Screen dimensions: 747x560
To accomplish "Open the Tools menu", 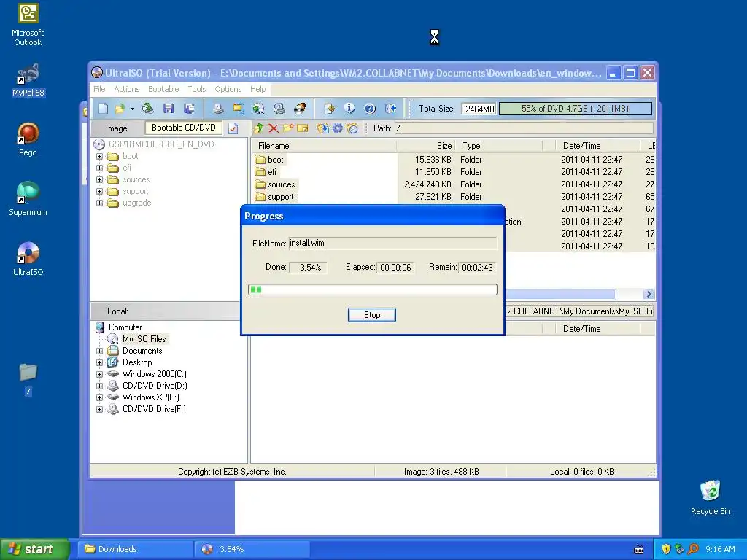I will click(x=197, y=89).
